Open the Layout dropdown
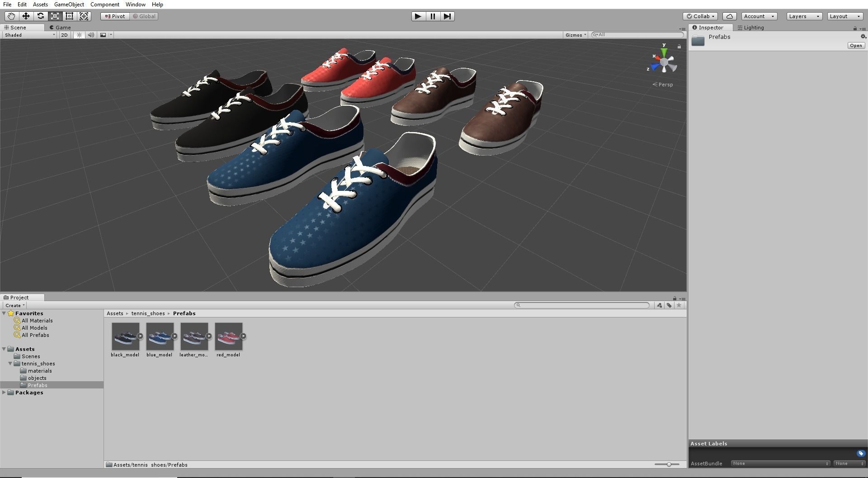The width and height of the screenshot is (868, 478). 845,16
